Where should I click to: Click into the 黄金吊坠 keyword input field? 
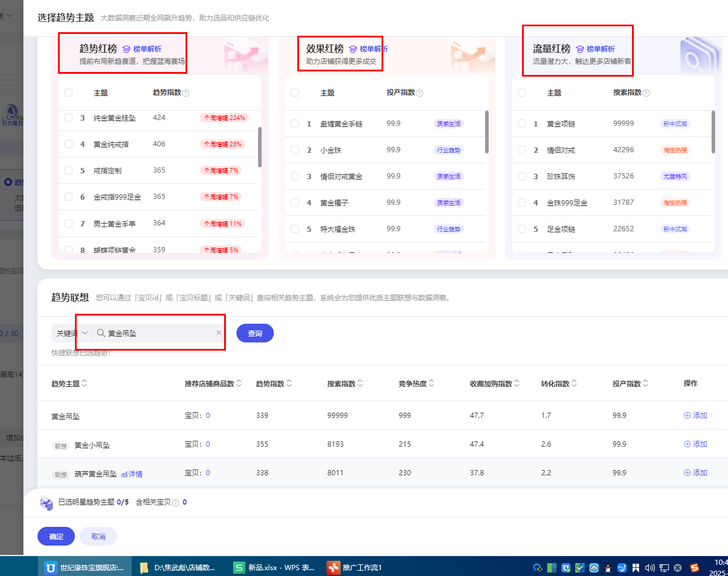pyautogui.click(x=158, y=333)
